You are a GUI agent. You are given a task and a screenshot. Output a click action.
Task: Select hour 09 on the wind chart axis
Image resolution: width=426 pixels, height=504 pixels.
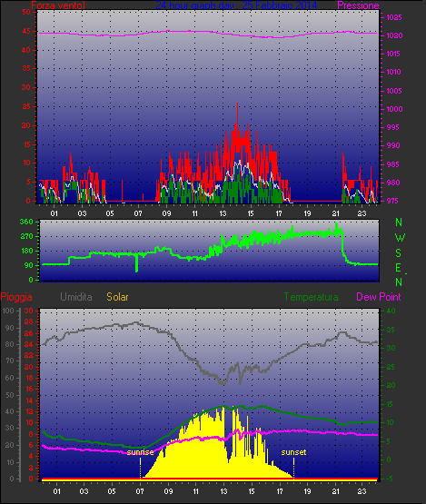[166, 213]
